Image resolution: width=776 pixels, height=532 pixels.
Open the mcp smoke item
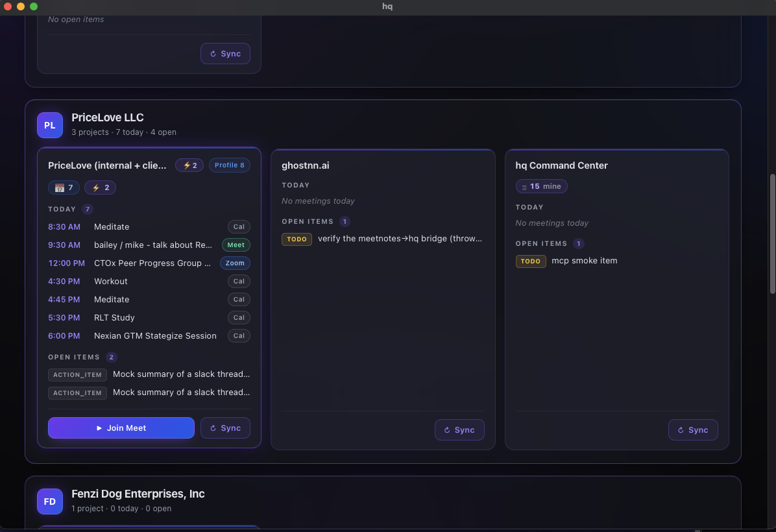pyautogui.click(x=585, y=261)
